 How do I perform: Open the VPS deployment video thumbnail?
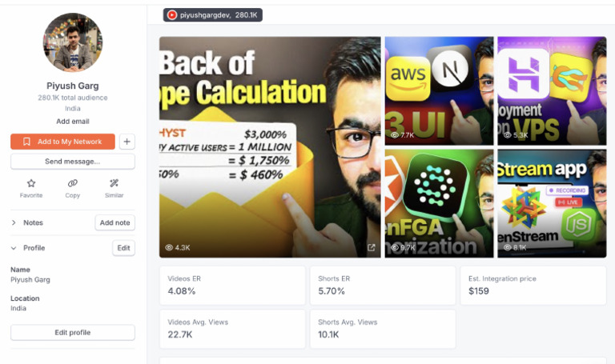point(552,91)
